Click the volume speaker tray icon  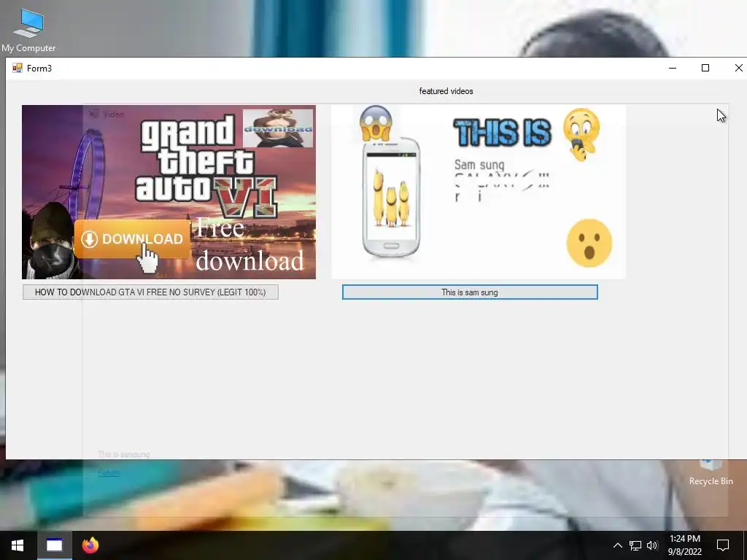point(652,545)
